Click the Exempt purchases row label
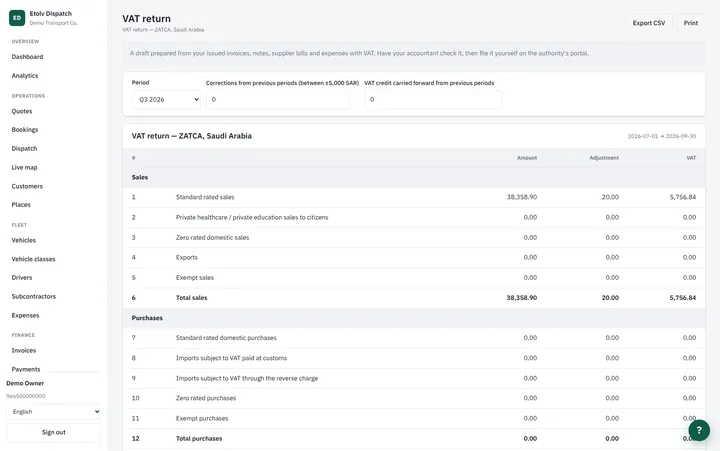The image size is (720, 451). 202,418
